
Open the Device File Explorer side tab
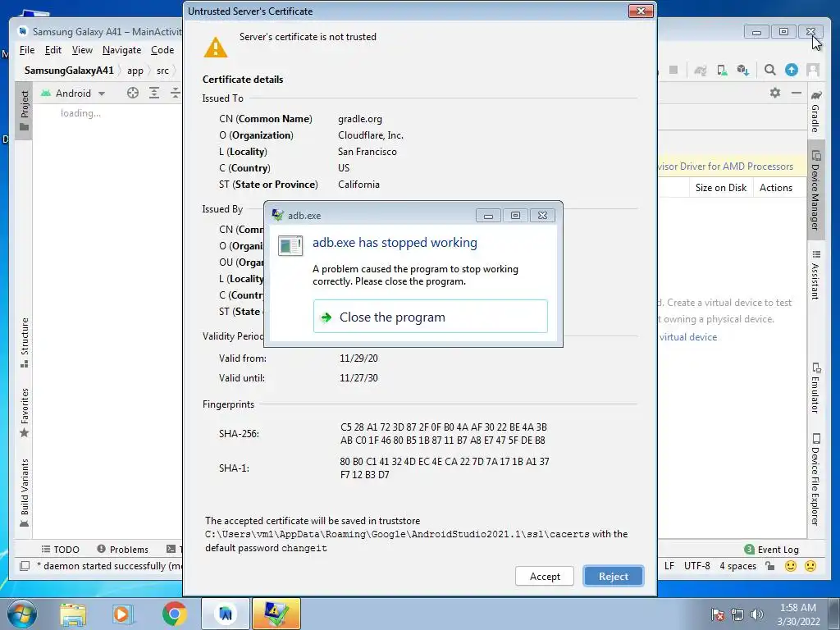[815, 479]
